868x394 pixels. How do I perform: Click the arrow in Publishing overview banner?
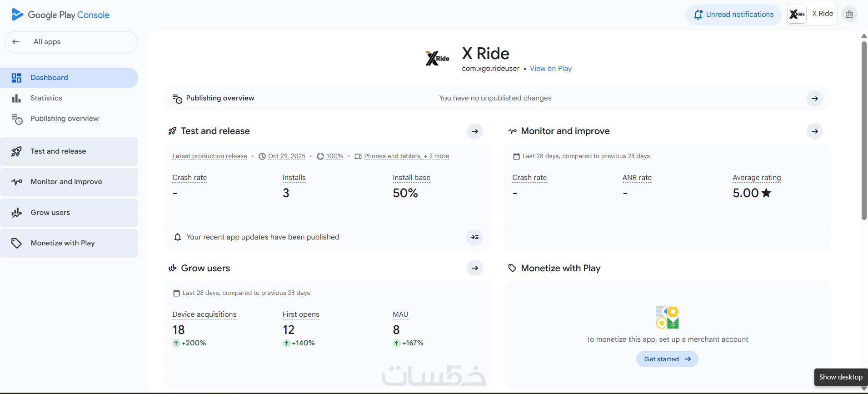814,99
